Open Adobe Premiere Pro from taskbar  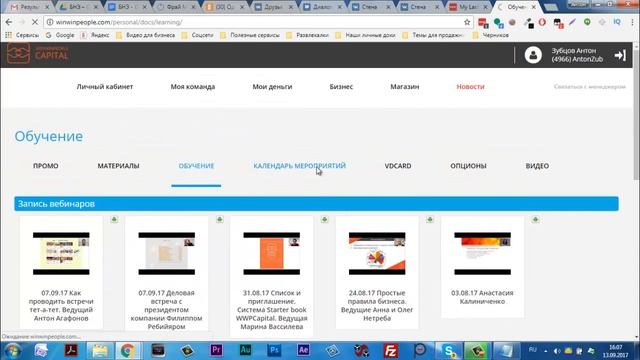[216, 350]
